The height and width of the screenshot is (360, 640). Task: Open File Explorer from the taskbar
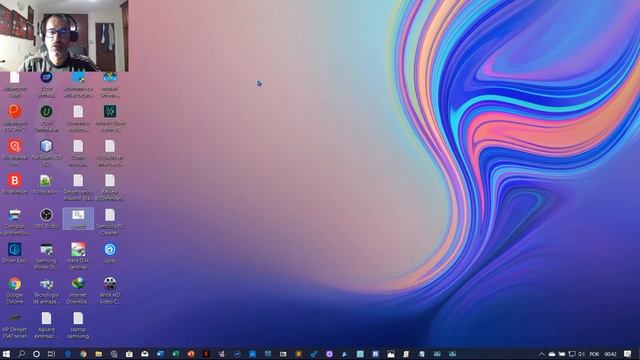[x=98, y=354]
